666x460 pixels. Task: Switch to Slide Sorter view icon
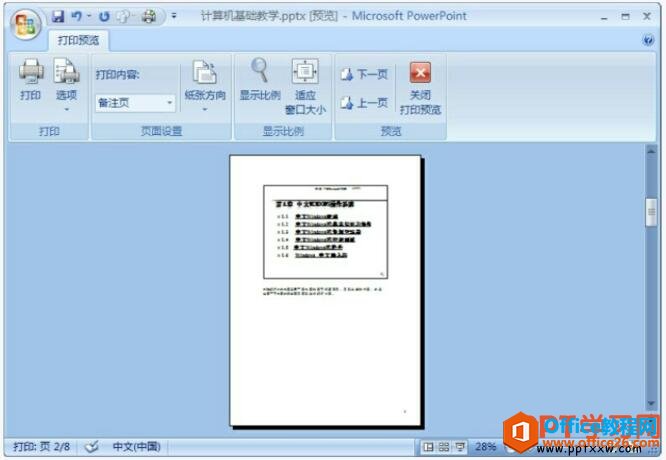pos(444,447)
